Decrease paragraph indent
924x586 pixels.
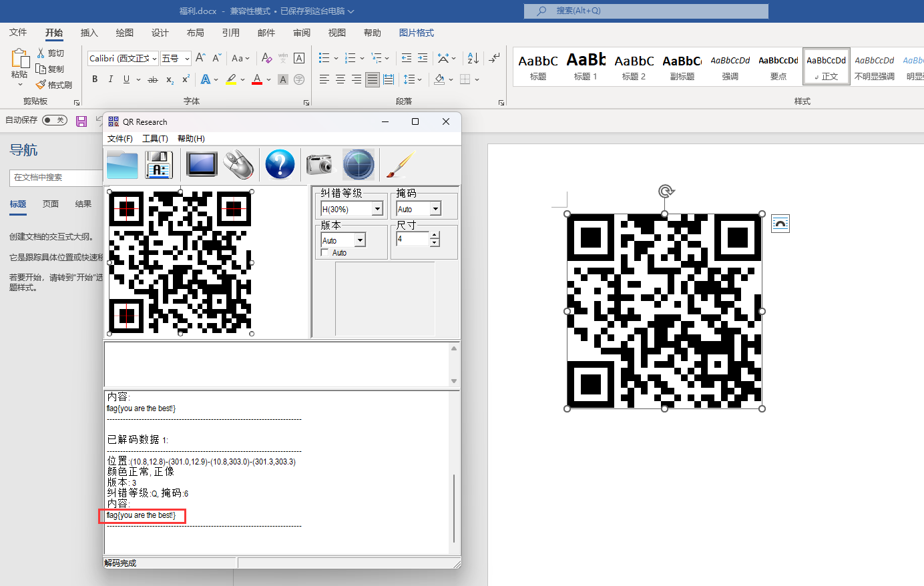[407, 58]
